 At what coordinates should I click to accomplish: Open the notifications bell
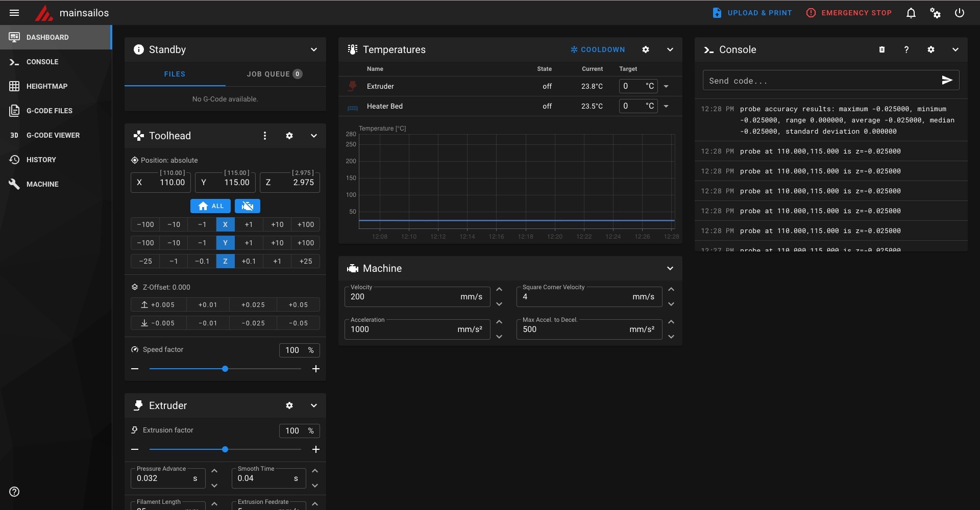(911, 13)
